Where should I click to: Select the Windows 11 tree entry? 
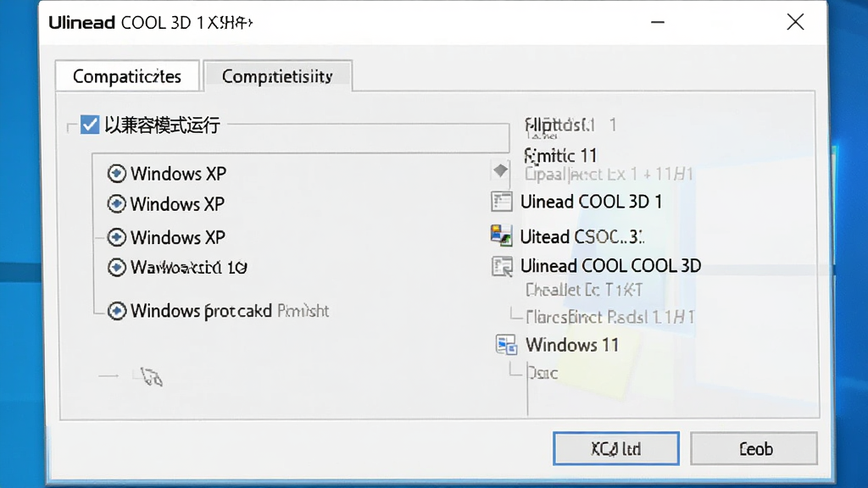click(572, 346)
